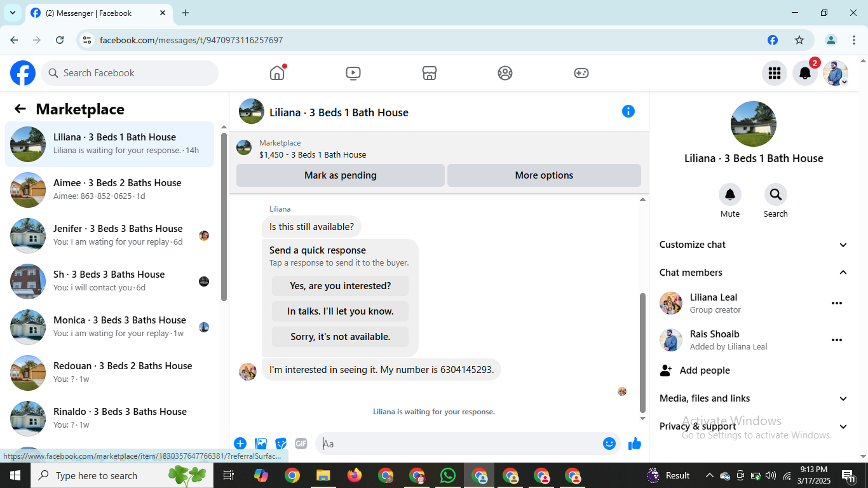Viewport: 868px width, 488px height.
Task: Open options dots for Rais Shoaib
Action: point(837,340)
